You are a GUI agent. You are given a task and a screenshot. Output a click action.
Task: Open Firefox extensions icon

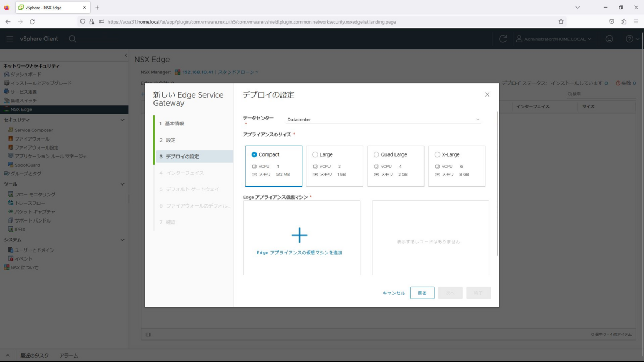point(624,21)
